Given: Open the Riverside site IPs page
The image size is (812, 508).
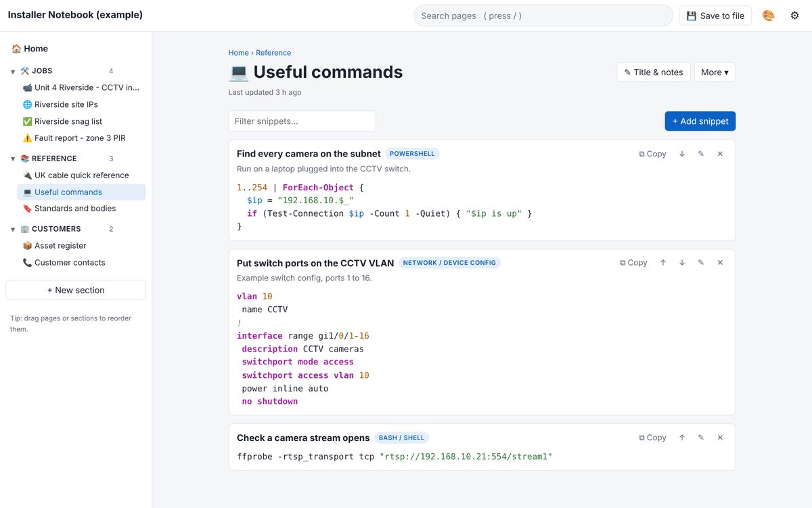Looking at the screenshot, I should (81, 104).
